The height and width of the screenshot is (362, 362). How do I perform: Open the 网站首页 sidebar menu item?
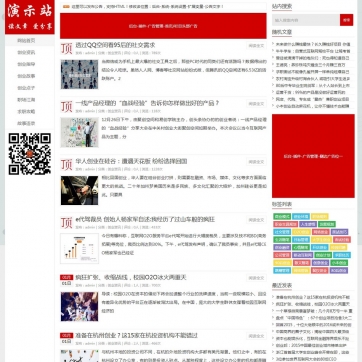(x=26, y=41)
